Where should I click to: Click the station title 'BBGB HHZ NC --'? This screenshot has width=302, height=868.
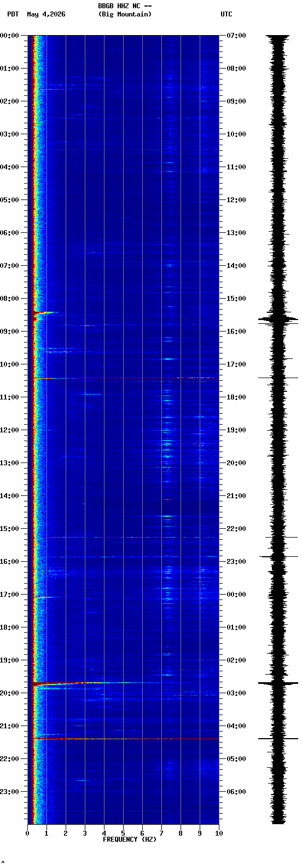125,6
